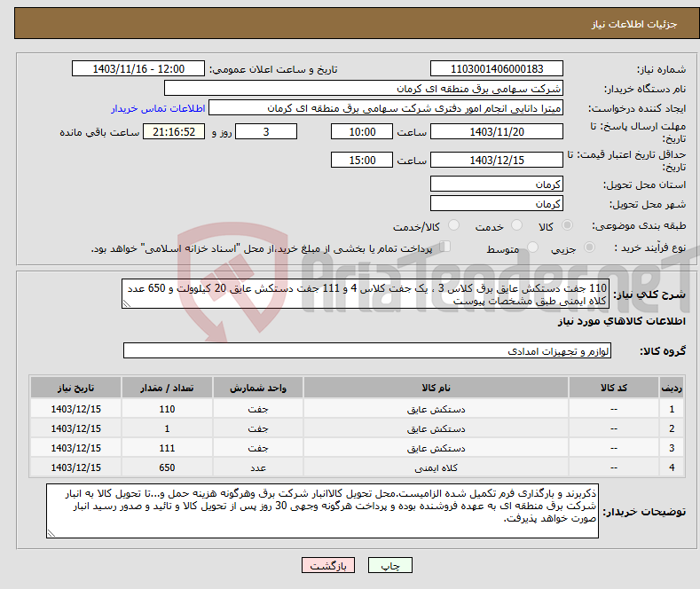Click the شرح کلی نیاز description textarea
The width and height of the screenshot is (700, 589).
point(366,294)
